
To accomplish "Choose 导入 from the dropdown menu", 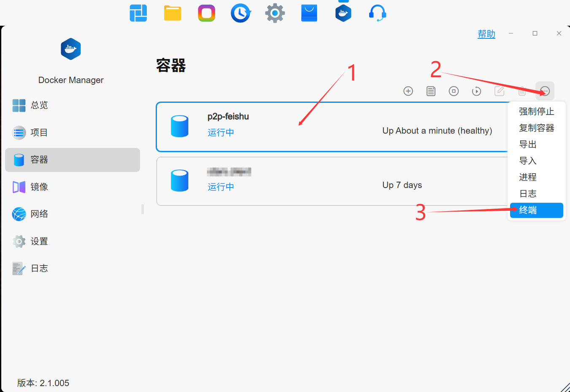I will [536, 161].
